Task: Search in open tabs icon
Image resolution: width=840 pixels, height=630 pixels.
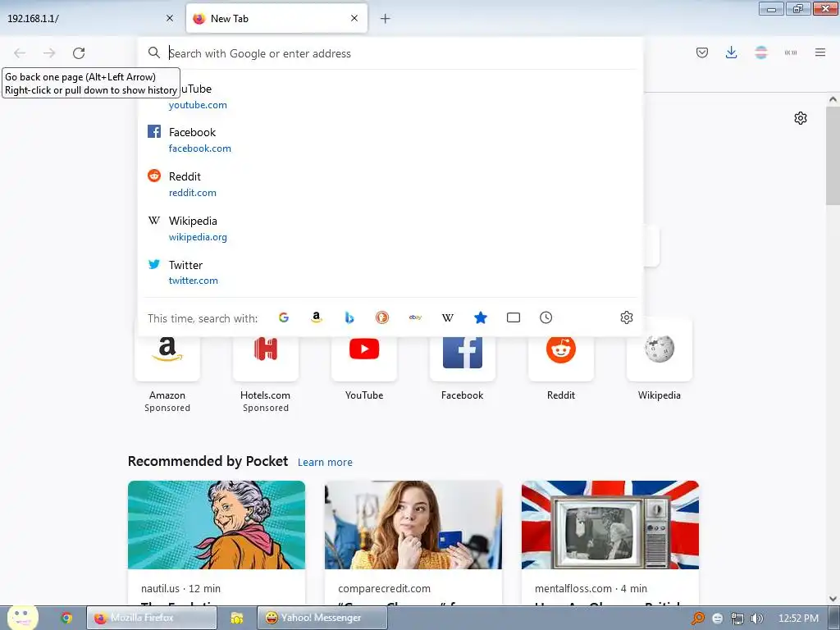Action: (x=514, y=317)
